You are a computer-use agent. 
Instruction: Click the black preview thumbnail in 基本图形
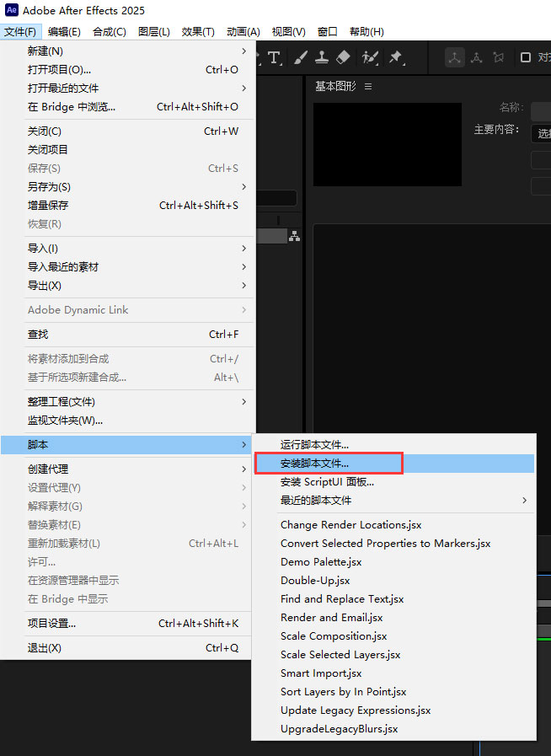pyautogui.click(x=387, y=144)
